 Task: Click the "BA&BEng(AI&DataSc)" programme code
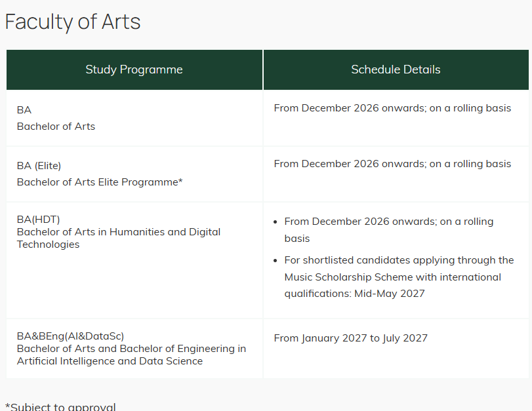(71, 336)
